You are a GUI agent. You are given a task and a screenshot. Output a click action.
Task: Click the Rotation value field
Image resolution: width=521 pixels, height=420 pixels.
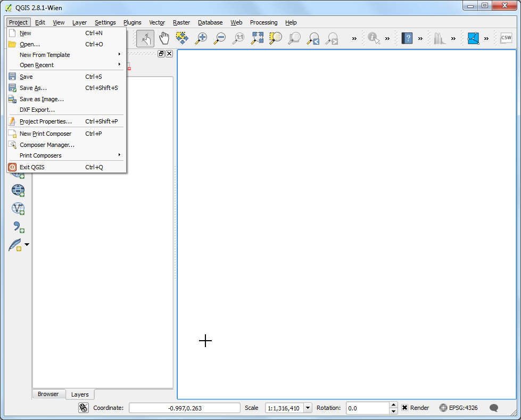point(368,408)
